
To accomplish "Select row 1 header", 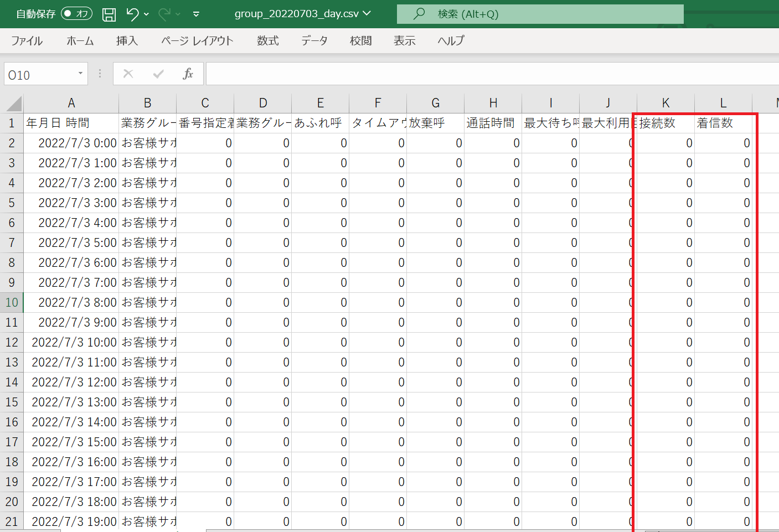I will click(x=12, y=123).
